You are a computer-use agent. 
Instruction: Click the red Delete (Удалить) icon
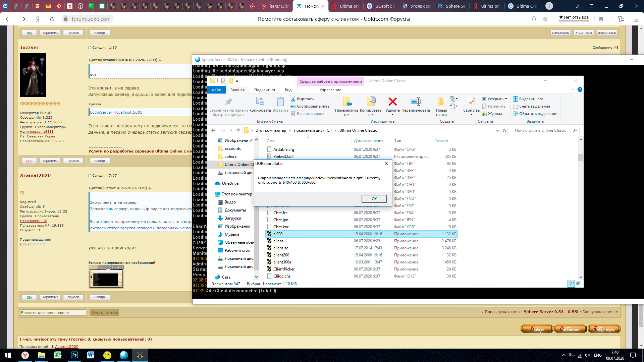pos(392,102)
